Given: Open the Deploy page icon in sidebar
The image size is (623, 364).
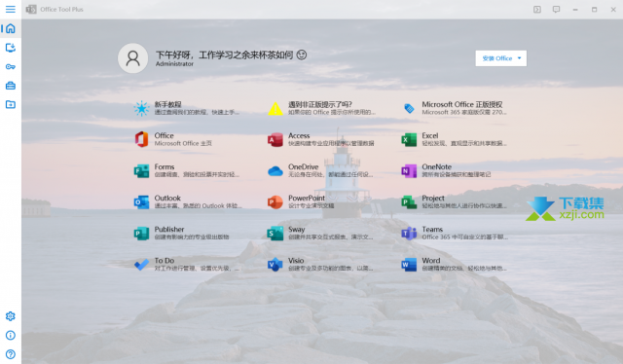Looking at the screenshot, I should click(11, 48).
